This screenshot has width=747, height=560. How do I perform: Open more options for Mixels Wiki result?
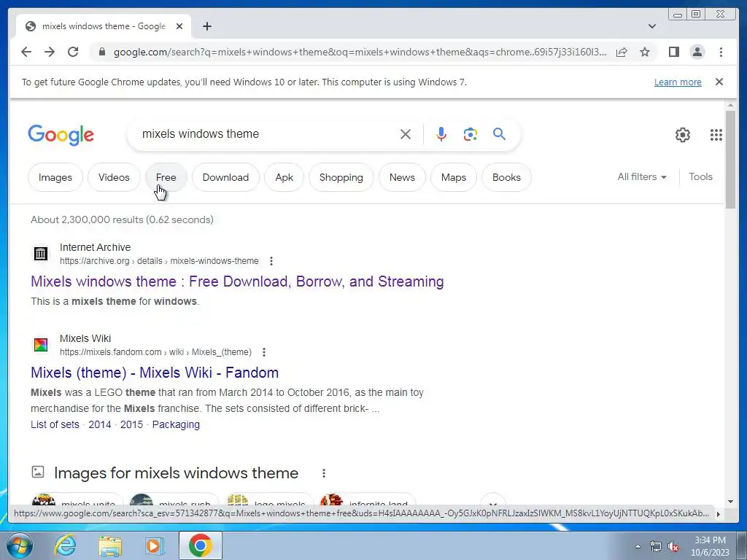264,352
